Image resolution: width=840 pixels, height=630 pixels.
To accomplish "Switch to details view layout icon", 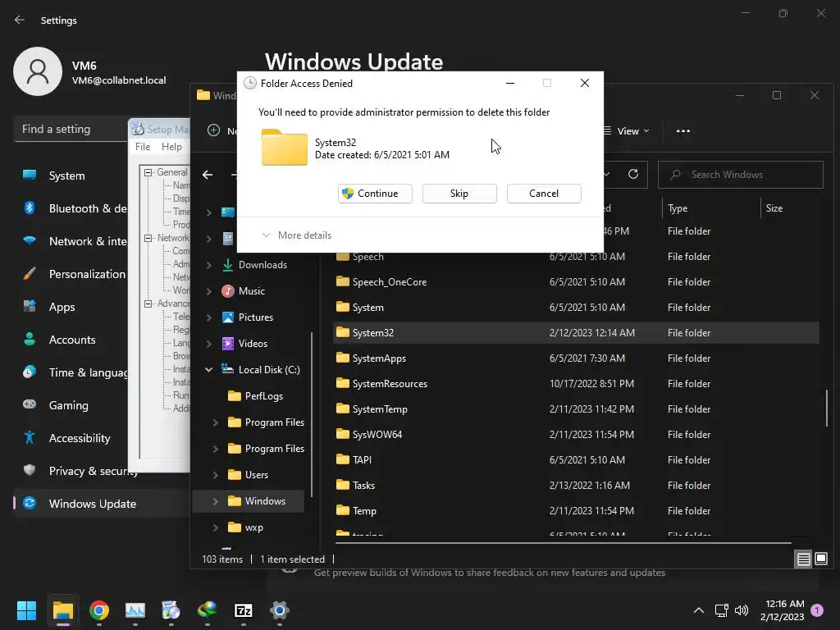I will click(803, 559).
